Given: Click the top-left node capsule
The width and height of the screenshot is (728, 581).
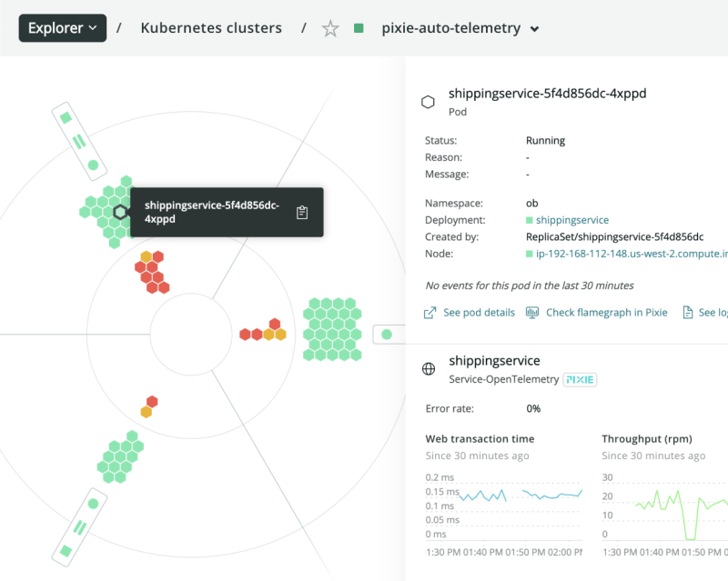Looking at the screenshot, I should (x=78, y=141).
